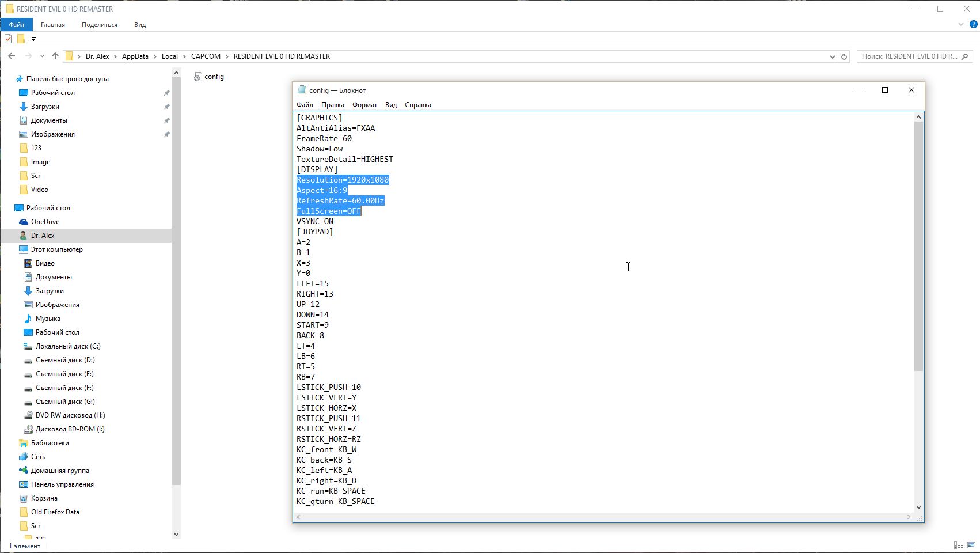Open the Вид ribbon tab in Explorer

140,25
